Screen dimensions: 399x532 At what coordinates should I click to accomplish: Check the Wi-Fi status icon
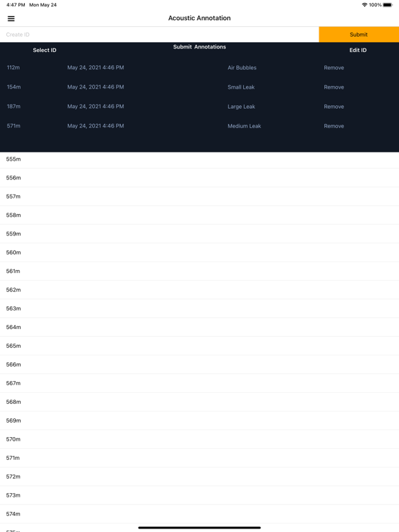[x=364, y=5]
